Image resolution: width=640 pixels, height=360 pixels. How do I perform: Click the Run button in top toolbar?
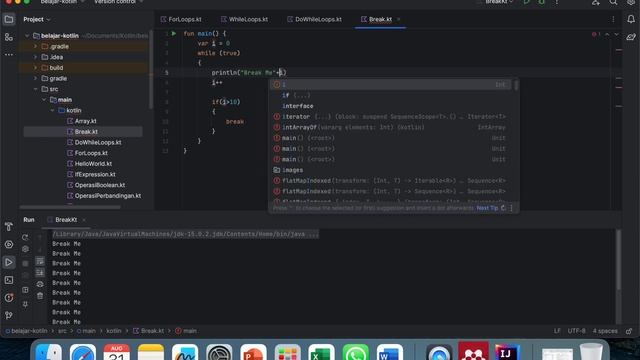click(x=527, y=2)
